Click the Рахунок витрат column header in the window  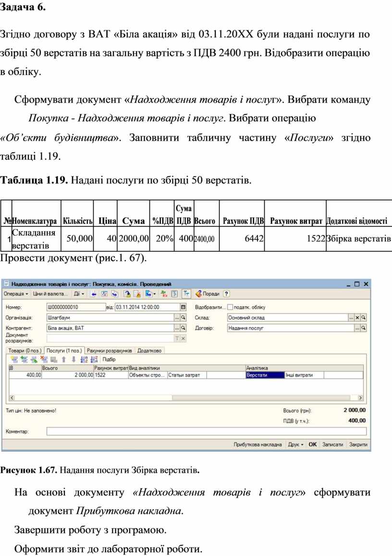(111, 369)
